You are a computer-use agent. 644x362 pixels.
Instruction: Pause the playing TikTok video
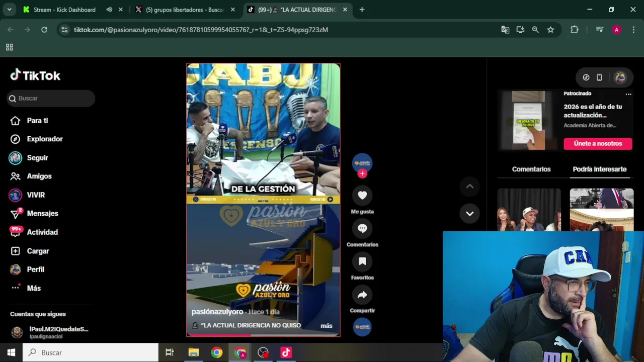click(x=263, y=199)
